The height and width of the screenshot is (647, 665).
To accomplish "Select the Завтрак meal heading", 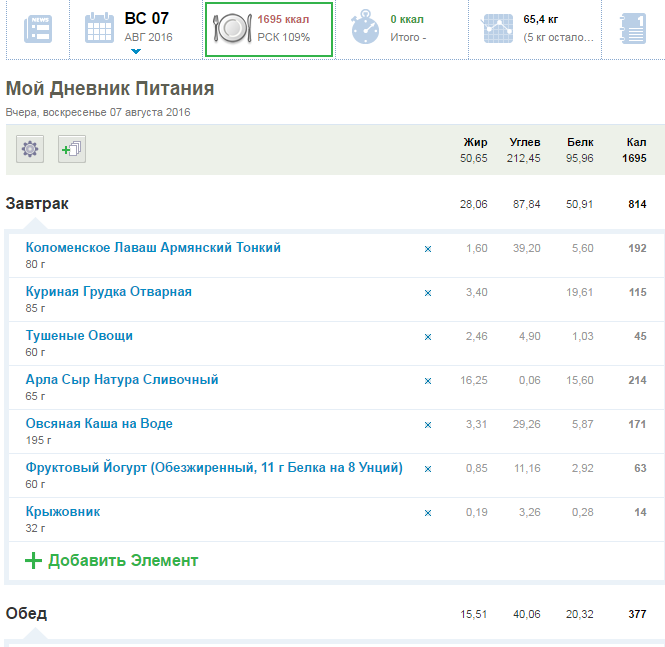I will click(37, 204).
